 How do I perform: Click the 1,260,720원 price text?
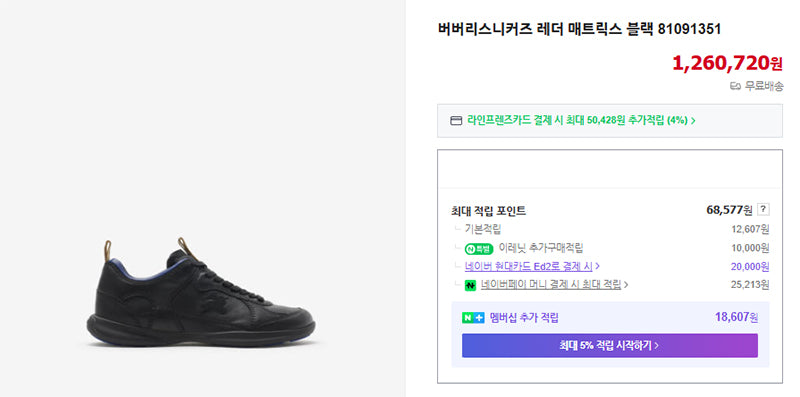[x=727, y=63]
